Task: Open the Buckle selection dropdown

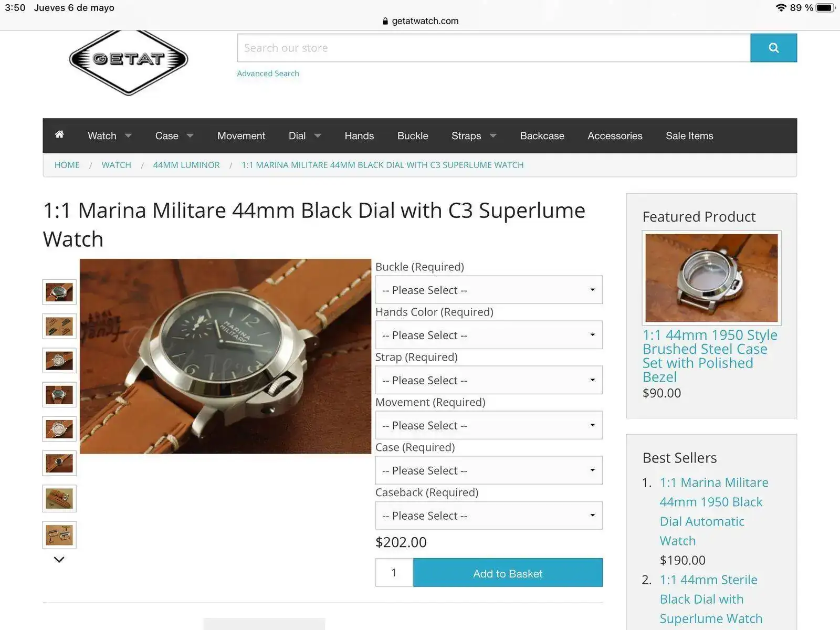Action: [x=489, y=290]
